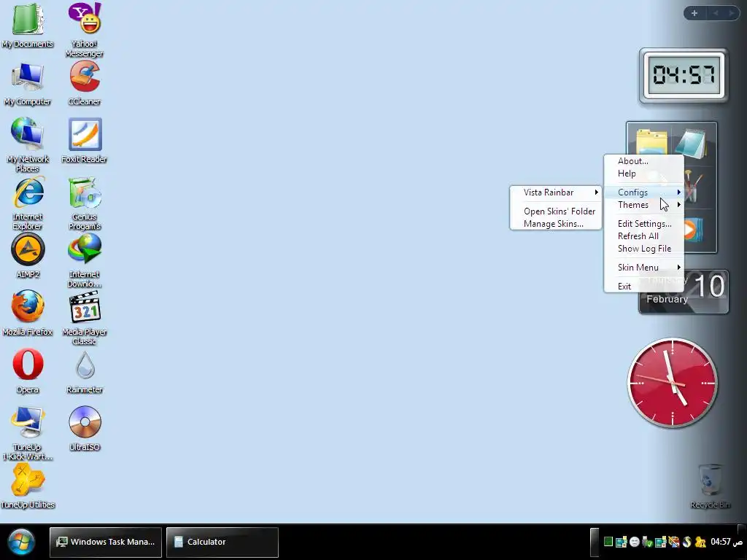
Task: Click the USB safely remove tray icon
Action: (647, 542)
